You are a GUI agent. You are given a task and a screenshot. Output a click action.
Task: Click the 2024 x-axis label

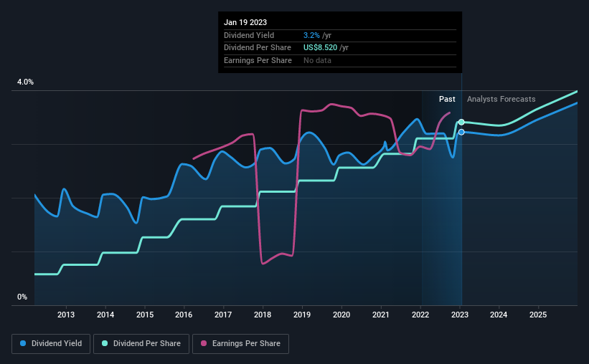pos(499,315)
